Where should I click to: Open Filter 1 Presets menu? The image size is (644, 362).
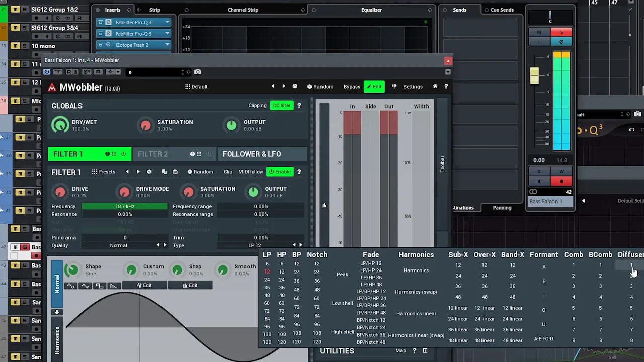point(104,172)
